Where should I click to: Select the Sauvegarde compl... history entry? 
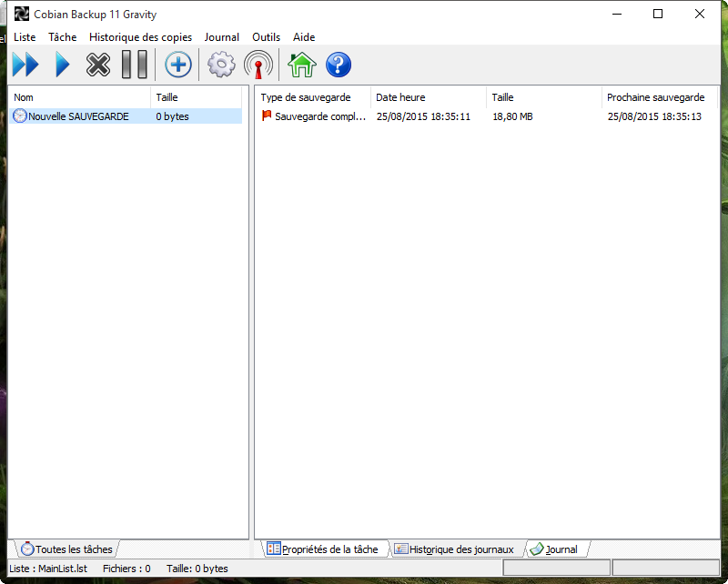pyautogui.click(x=320, y=116)
